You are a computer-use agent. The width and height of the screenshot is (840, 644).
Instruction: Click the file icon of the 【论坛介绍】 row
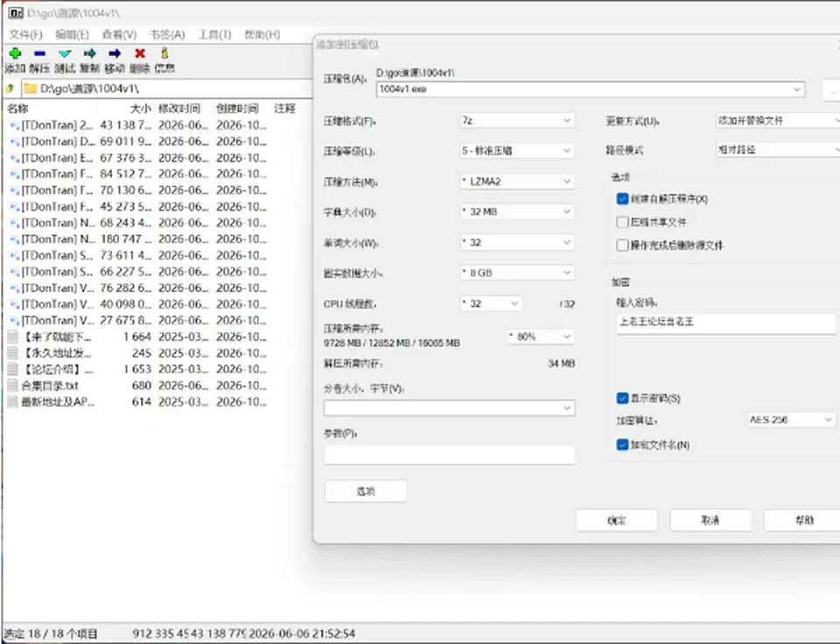tap(12, 369)
